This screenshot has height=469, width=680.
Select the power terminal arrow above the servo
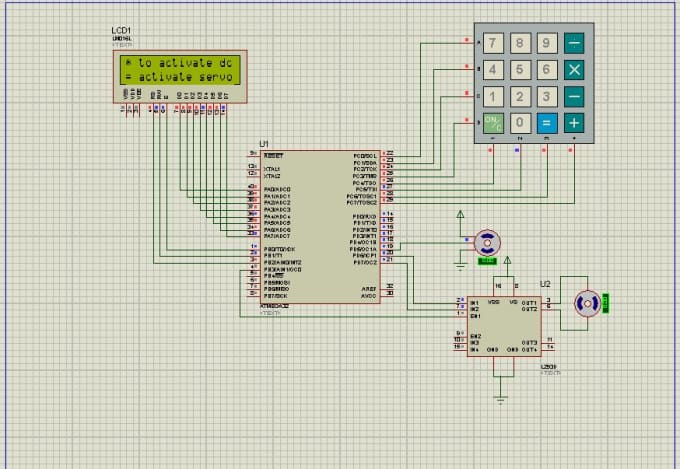[x=461, y=215]
